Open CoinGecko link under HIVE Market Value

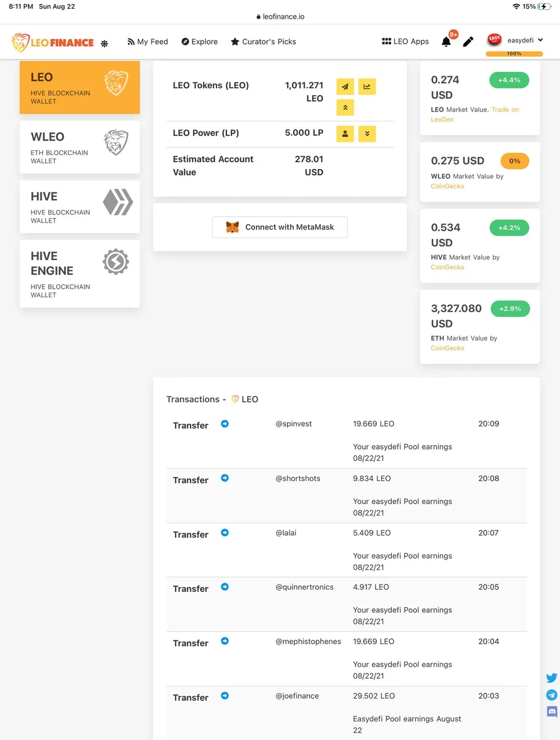(x=447, y=267)
